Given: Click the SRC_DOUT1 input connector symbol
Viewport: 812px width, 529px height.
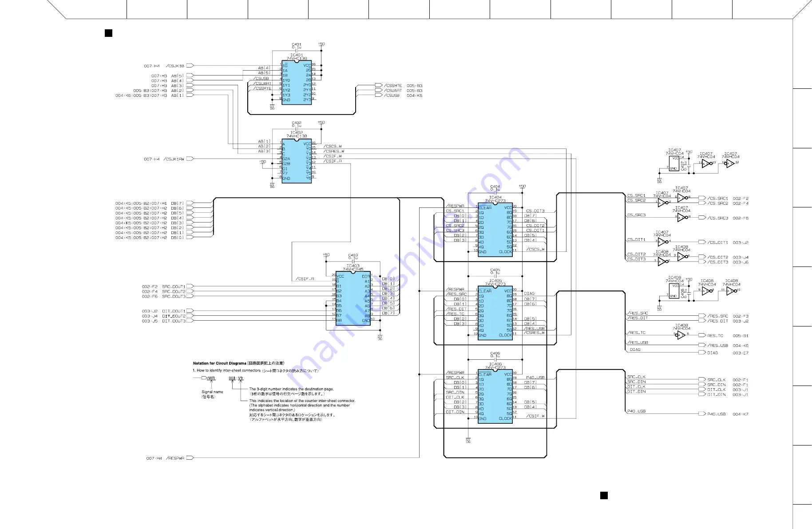Looking at the screenshot, I should 190,286.
